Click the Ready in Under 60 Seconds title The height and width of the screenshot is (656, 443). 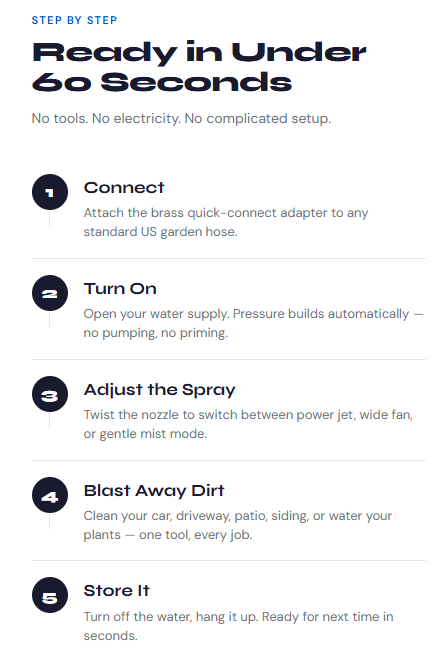pyautogui.click(x=199, y=67)
